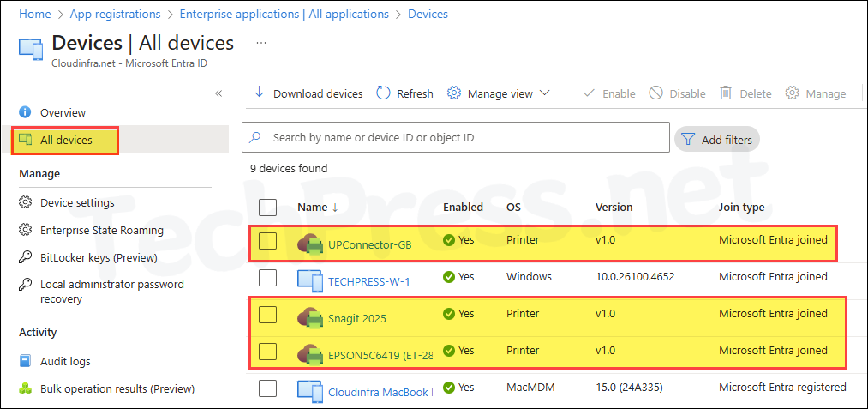Click the Device settings gear icon
This screenshot has height=409, width=868.
click(x=25, y=202)
